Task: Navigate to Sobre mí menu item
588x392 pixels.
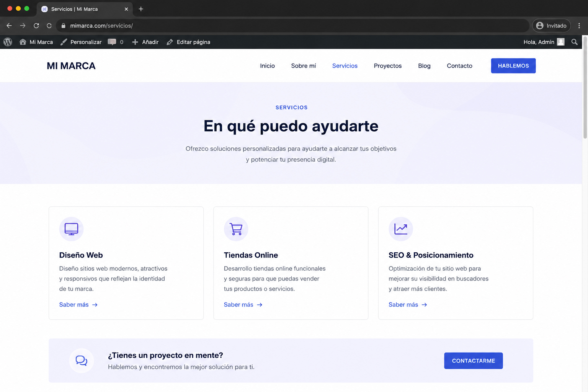Action: click(304, 66)
